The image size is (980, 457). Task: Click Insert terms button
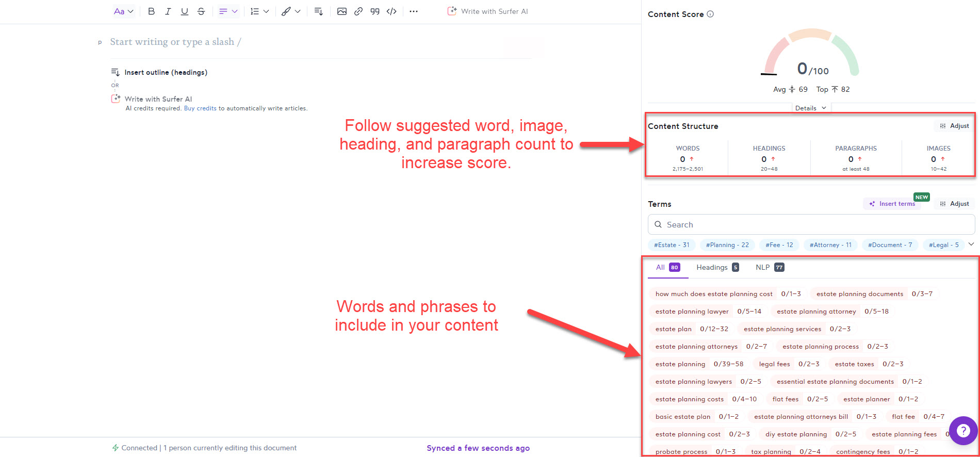click(x=892, y=204)
